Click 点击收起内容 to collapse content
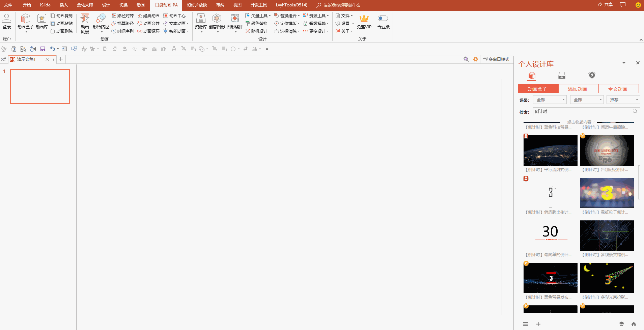644x330 pixels. (x=581, y=122)
